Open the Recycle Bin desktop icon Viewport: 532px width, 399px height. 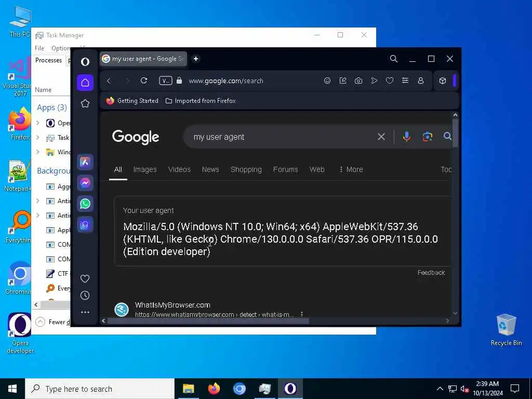click(506, 330)
